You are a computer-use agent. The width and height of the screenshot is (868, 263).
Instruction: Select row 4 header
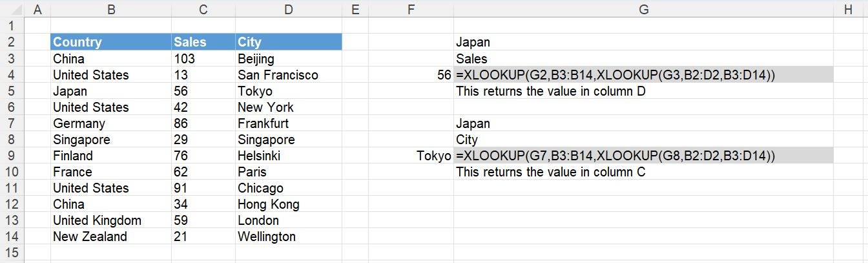[x=12, y=75]
